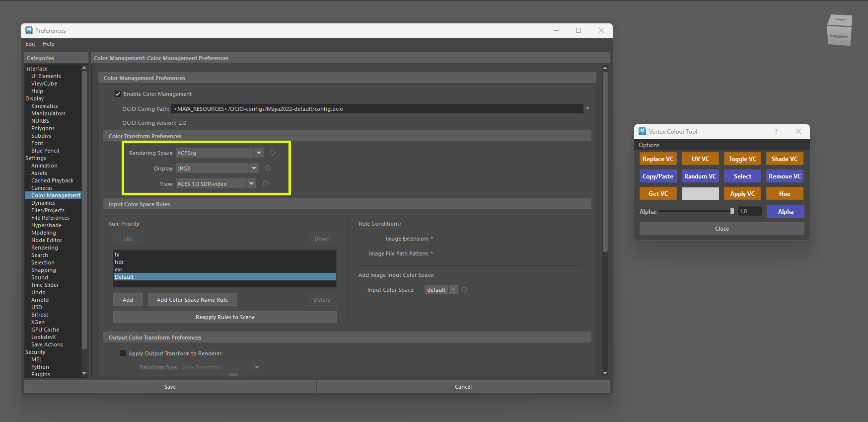Click the gear icon beside View dropdown
868x422 pixels.
(265, 183)
